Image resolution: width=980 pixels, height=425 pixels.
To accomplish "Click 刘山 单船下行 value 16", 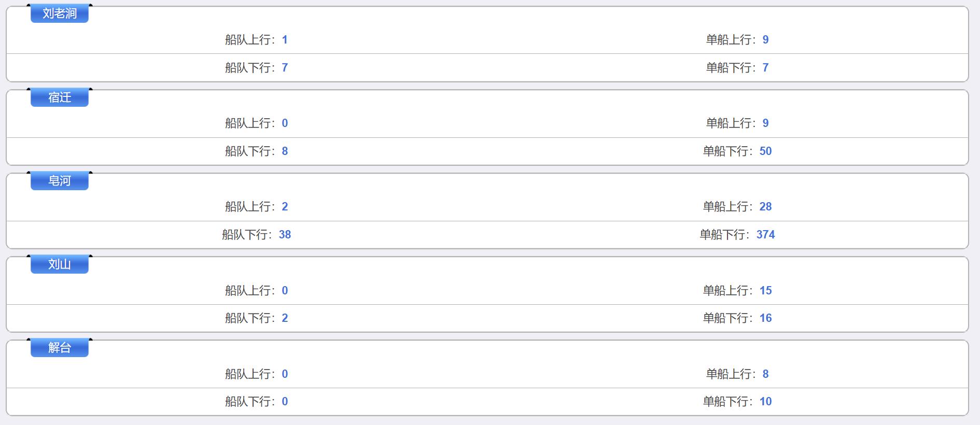I will pos(765,318).
